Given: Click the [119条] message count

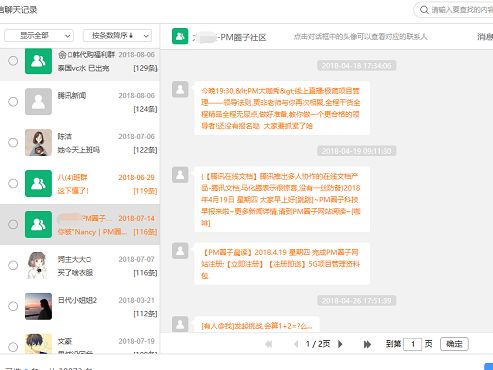Looking at the screenshot, I should [145, 191].
